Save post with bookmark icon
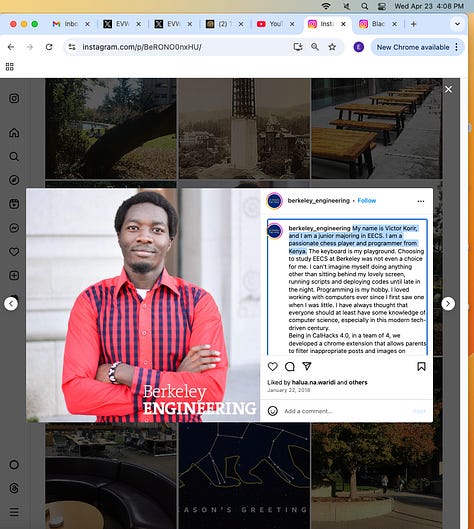Image resolution: width=474 pixels, height=529 pixels. (421, 366)
